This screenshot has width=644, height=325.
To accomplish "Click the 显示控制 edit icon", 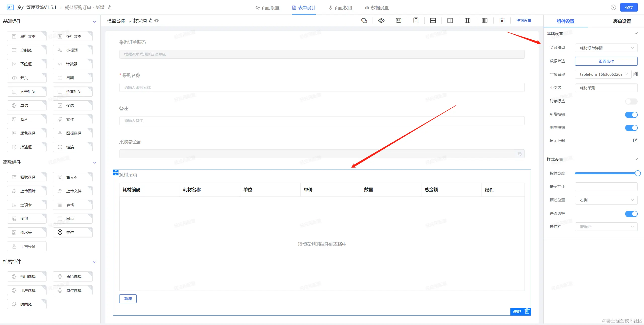I will click(x=635, y=141).
